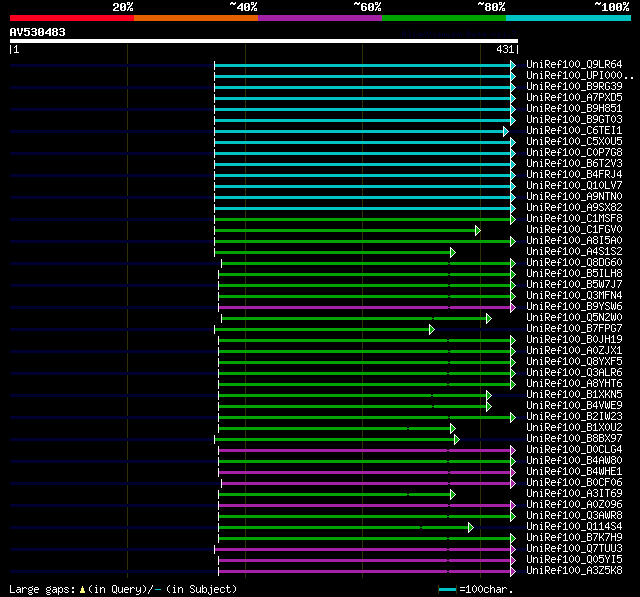This screenshot has height=597, width=640.
Task: Click the UniRef100_Q7TUU3 label
Action: coord(574,549)
